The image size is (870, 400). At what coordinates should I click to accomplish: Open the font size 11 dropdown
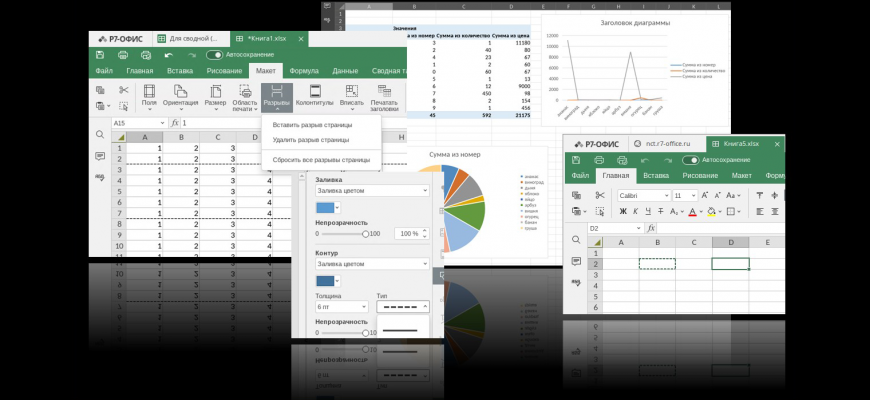[685, 195]
